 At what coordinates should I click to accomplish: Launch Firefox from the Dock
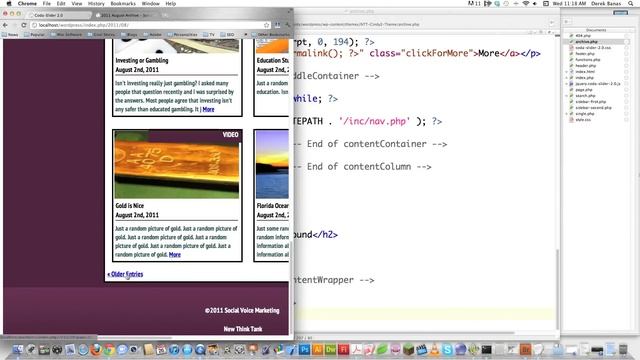[x=96, y=350]
